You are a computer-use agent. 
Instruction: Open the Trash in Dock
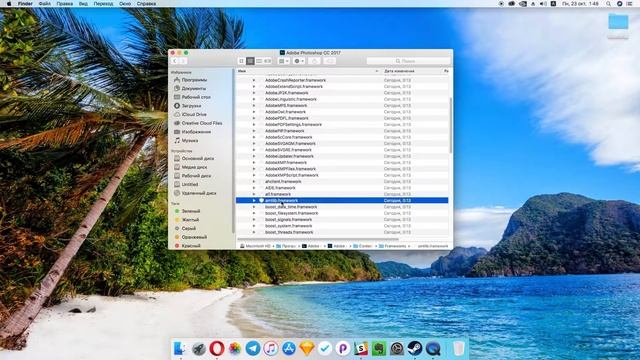click(458, 349)
